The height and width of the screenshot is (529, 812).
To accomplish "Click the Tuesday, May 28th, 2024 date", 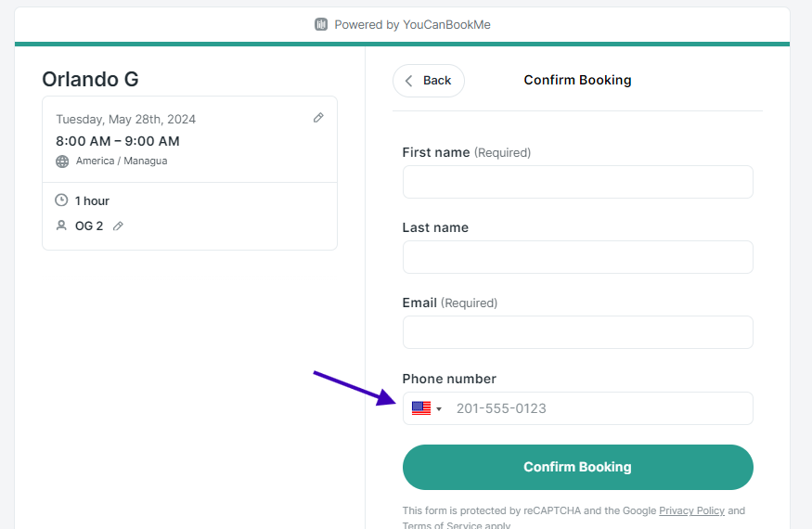I will (x=126, y=119).
